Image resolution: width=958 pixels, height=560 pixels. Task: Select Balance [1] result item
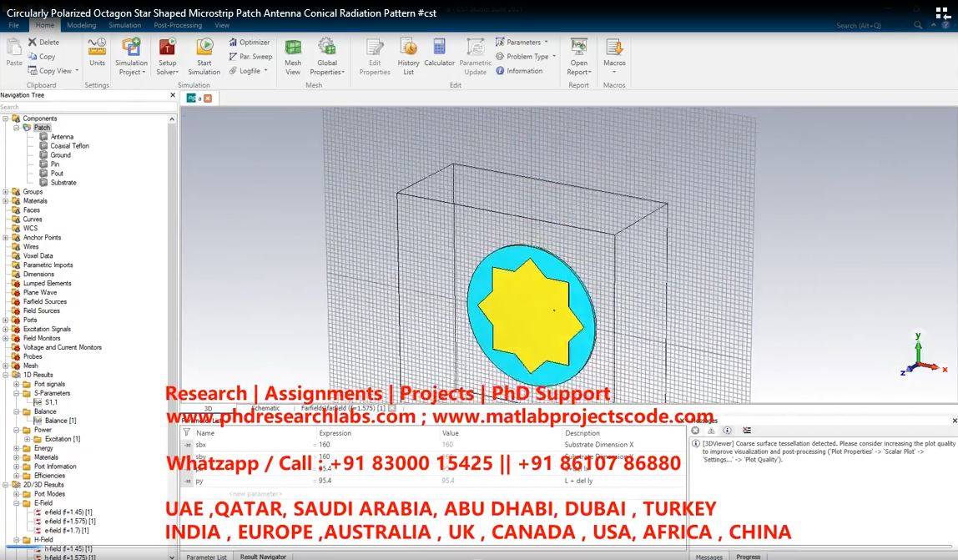60,421
